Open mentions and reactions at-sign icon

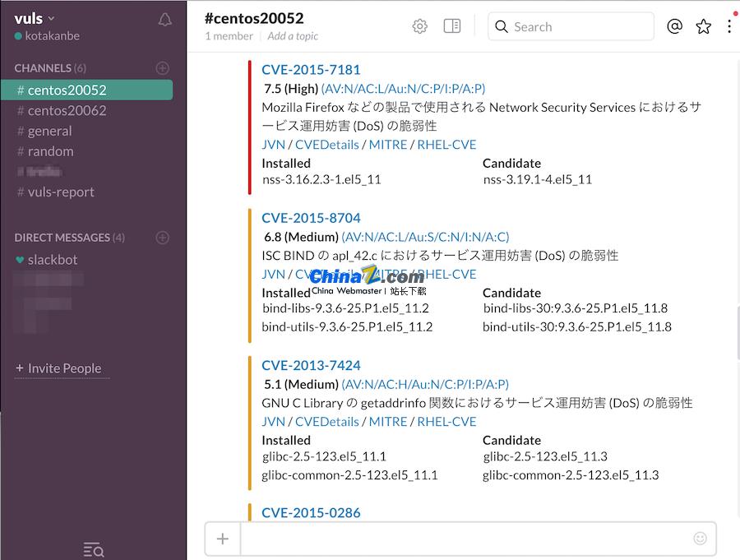coord(674,26)
